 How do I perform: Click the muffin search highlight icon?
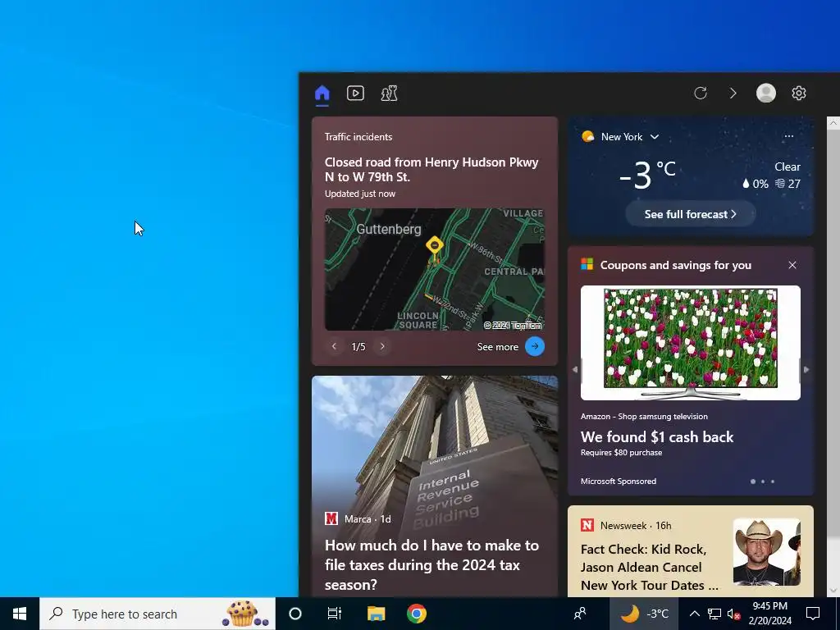(x=244, y=614)
